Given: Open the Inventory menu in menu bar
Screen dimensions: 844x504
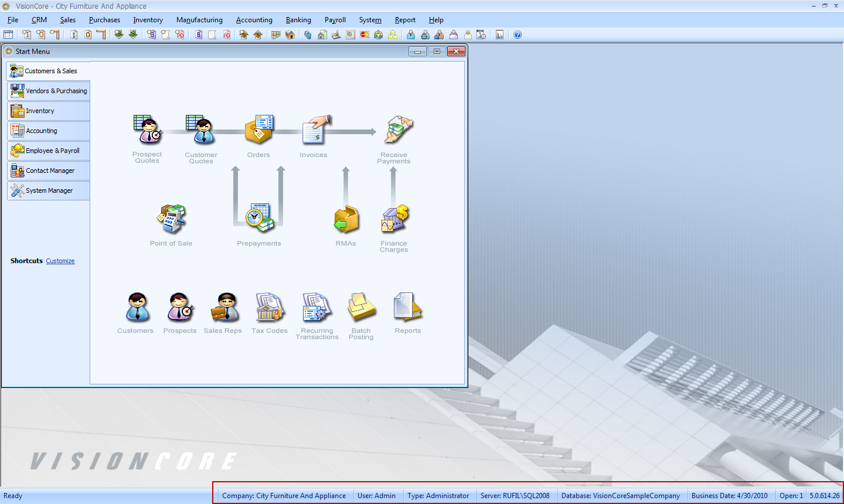Looking at the screenshot, I should (148, 20).
